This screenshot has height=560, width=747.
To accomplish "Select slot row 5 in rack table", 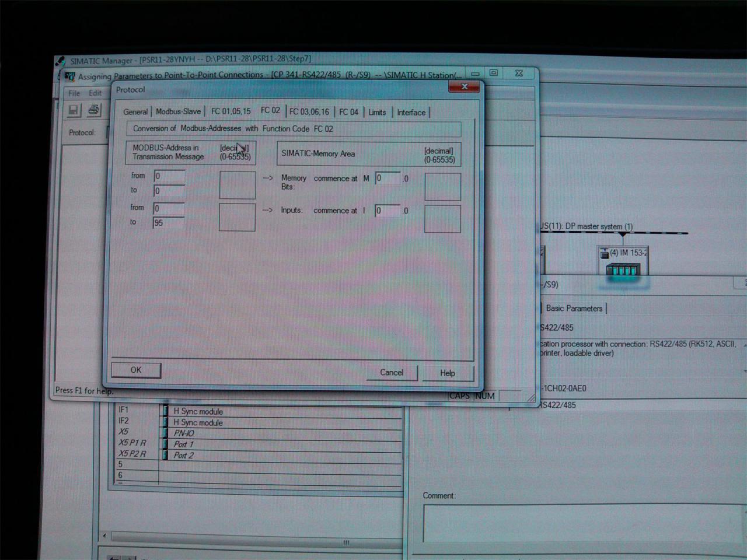I will 259,465.
